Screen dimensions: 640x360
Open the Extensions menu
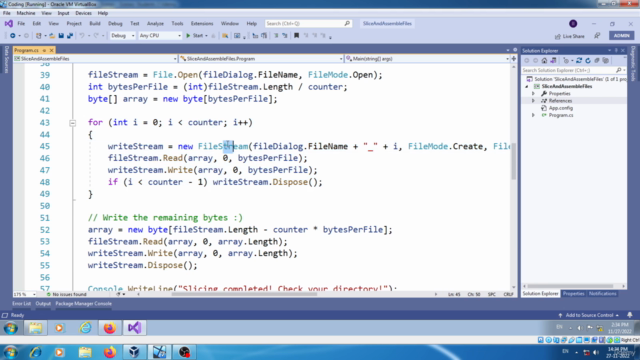(x=202, y=24)
